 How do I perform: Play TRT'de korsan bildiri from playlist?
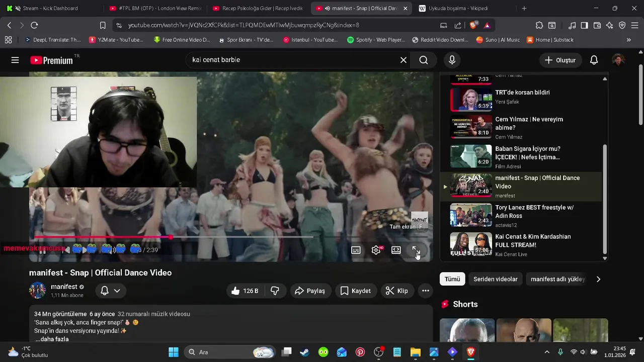(x=521, y=99)
